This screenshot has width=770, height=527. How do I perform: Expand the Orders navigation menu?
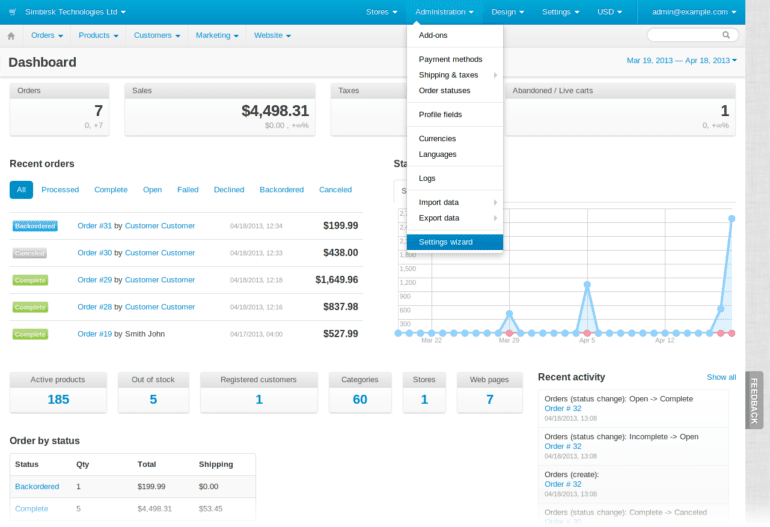click(x=47, y=35)
